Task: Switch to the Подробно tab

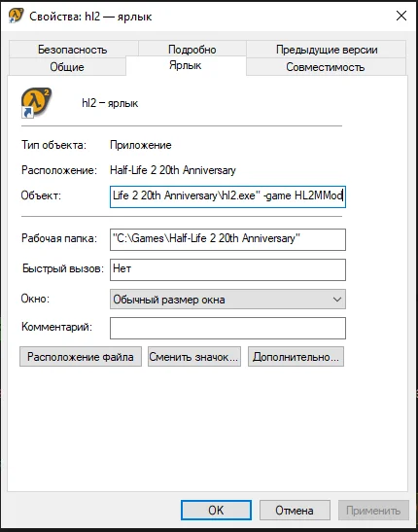Action: coord(192,50)
